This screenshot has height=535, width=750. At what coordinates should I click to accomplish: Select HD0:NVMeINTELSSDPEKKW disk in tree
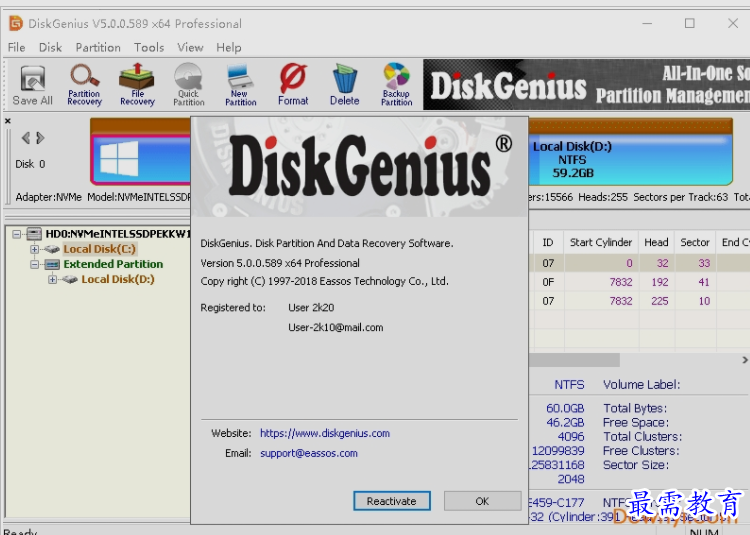(118, 234)
